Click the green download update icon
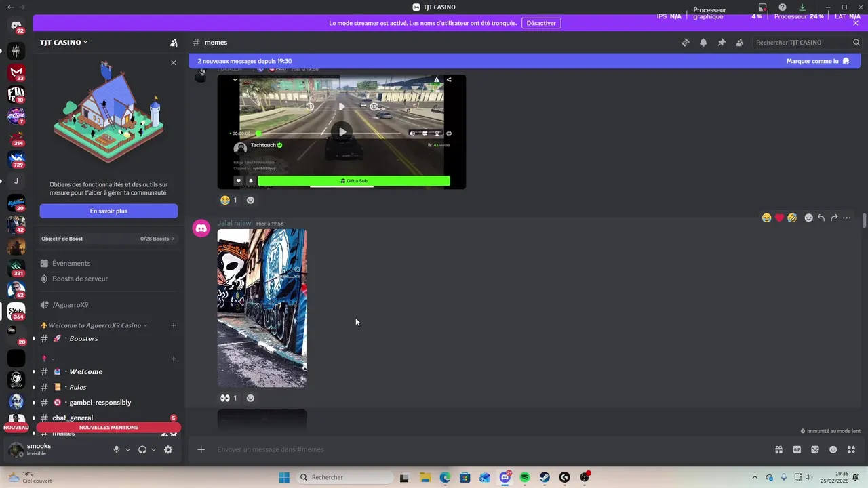The image size is (868, 488). tap(802, 7)
